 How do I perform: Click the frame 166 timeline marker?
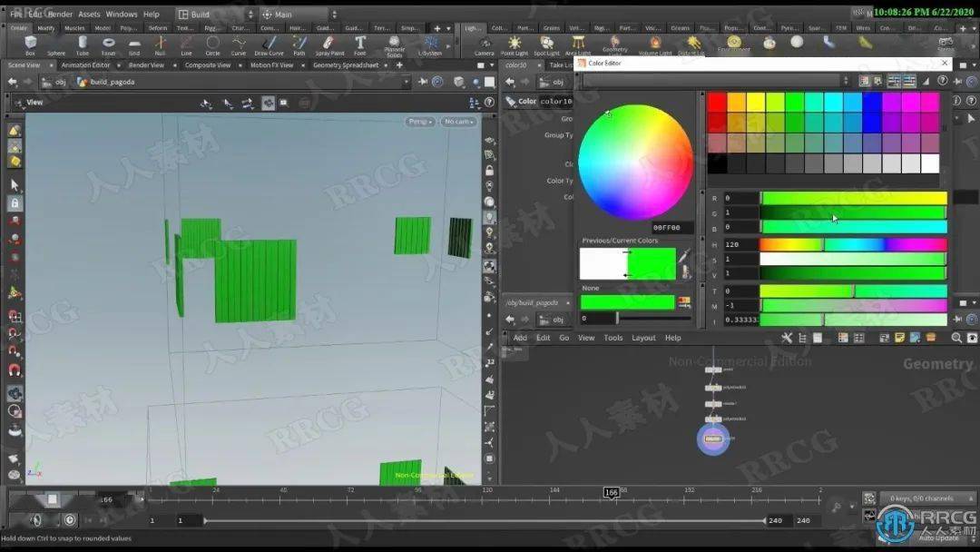(x=611, y=493)
